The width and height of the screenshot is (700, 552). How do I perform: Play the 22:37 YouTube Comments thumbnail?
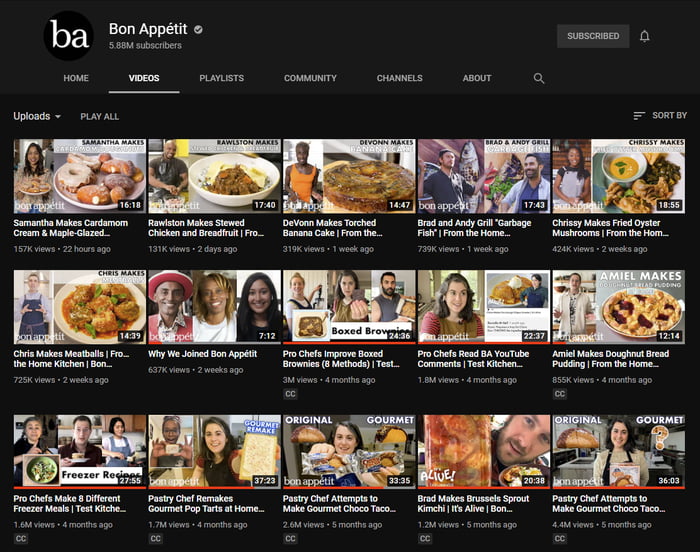(484, 307)
